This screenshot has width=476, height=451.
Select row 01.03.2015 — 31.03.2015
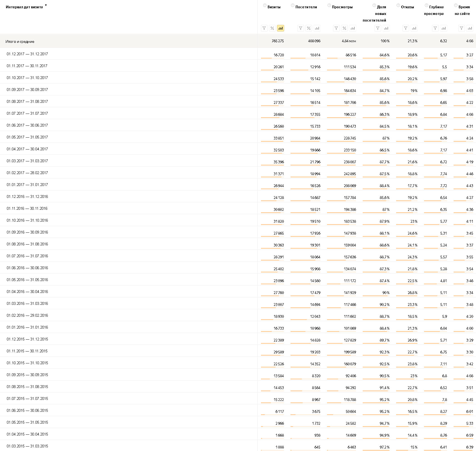(x=27, y=446)
